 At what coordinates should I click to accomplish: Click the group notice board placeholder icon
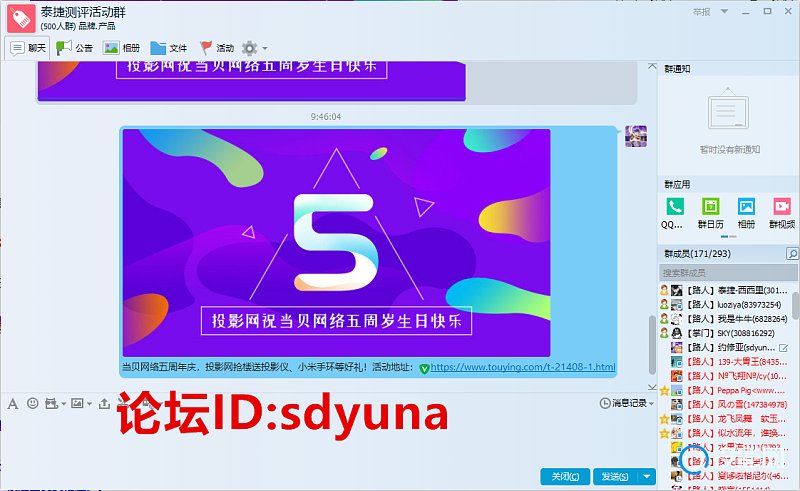728,109
